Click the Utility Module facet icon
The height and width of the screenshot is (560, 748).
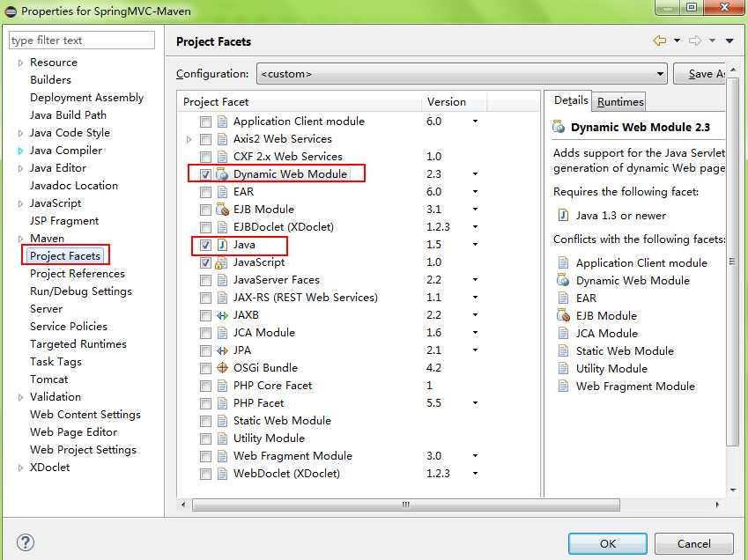click(x=222, y=438)
